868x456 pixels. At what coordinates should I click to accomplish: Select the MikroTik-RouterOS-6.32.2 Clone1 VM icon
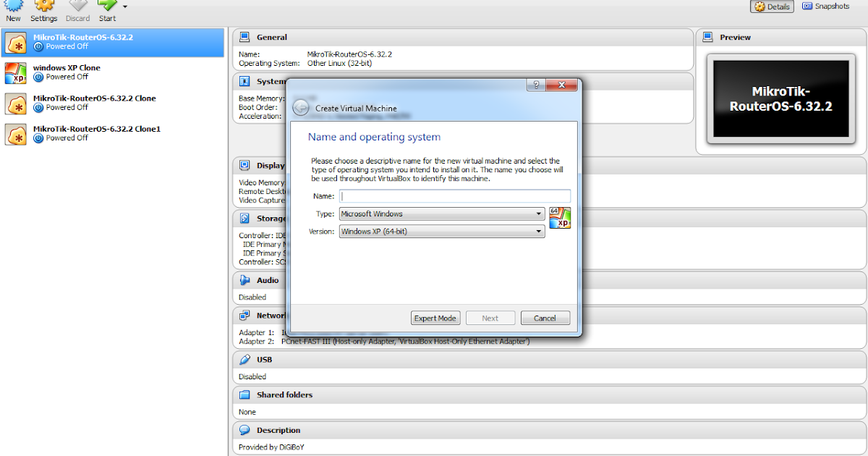tap(15, 134)
